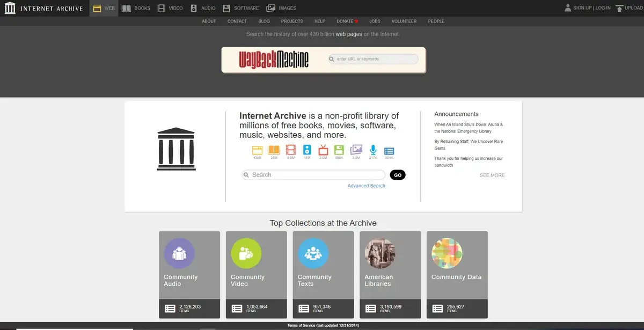Open the People menu item
Viewport: 644px width, 330px height.
pos(436,21)
